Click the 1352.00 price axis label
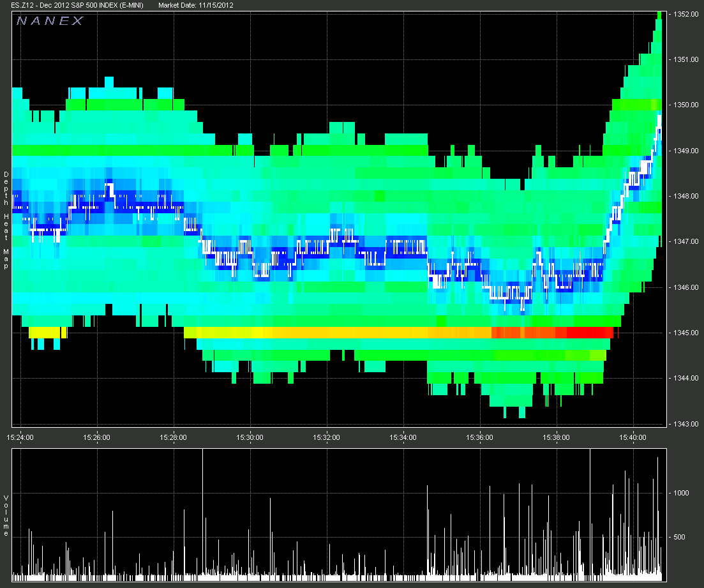704x588 pixels. click(685, 14)
